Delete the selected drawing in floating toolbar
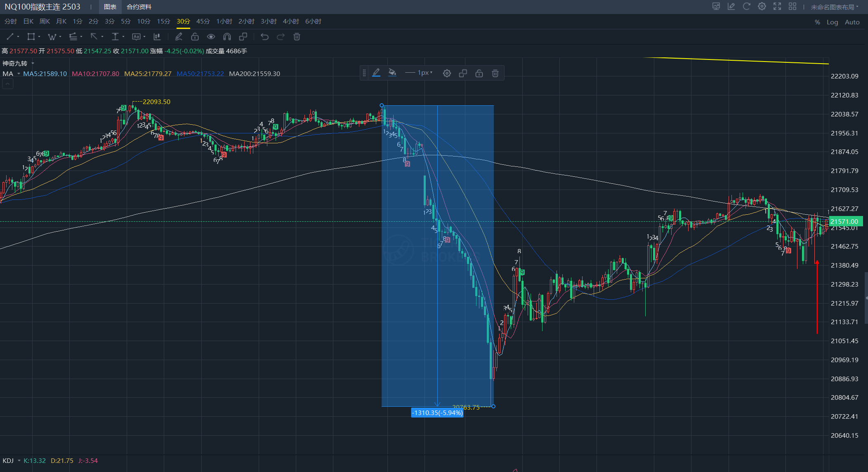This screenshot has height=472, width=868. coord(495,73)
